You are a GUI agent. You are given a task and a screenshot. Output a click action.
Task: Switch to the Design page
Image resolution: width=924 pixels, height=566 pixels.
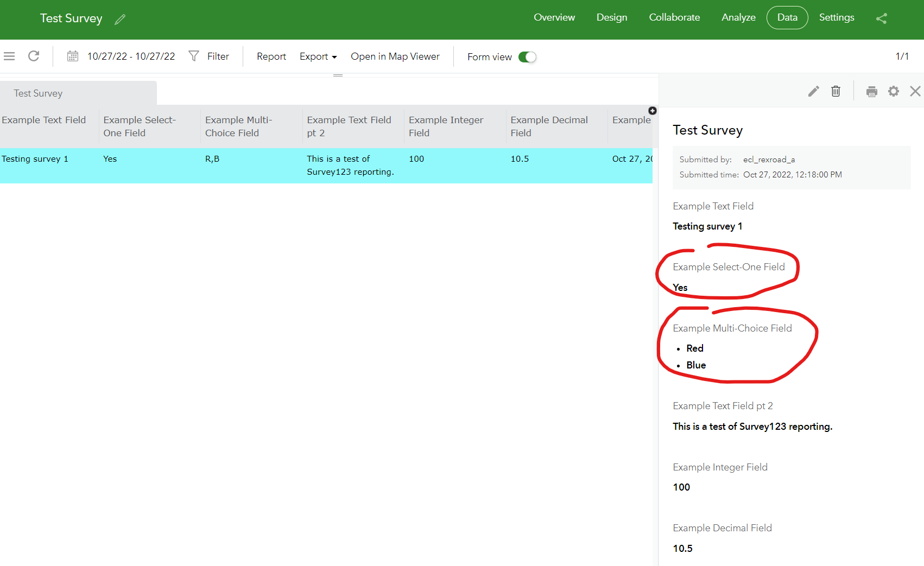pos(611,17)
